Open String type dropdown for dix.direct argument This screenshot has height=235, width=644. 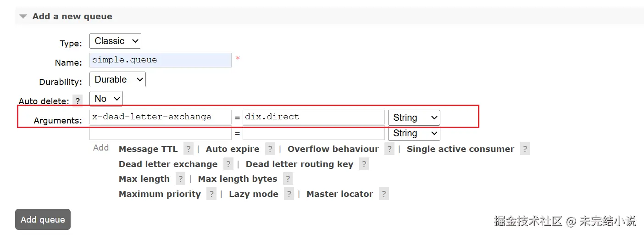point(414,117)
